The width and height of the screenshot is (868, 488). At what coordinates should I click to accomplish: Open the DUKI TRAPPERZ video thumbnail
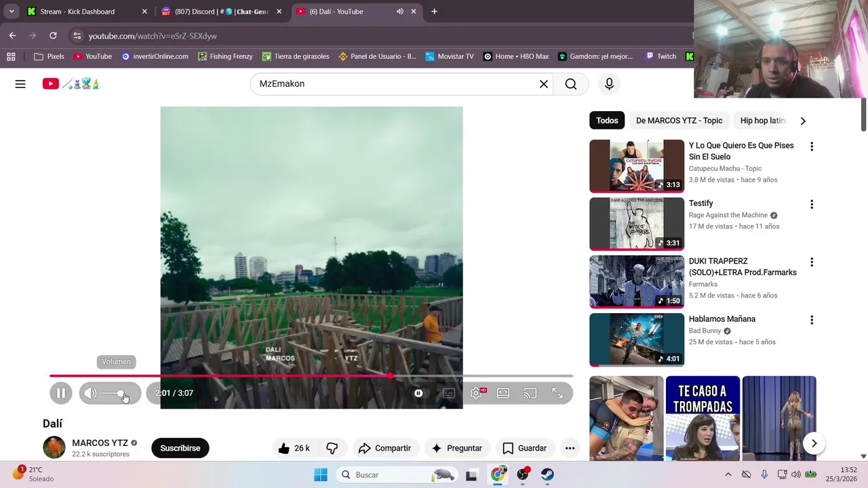click(637, 281)
